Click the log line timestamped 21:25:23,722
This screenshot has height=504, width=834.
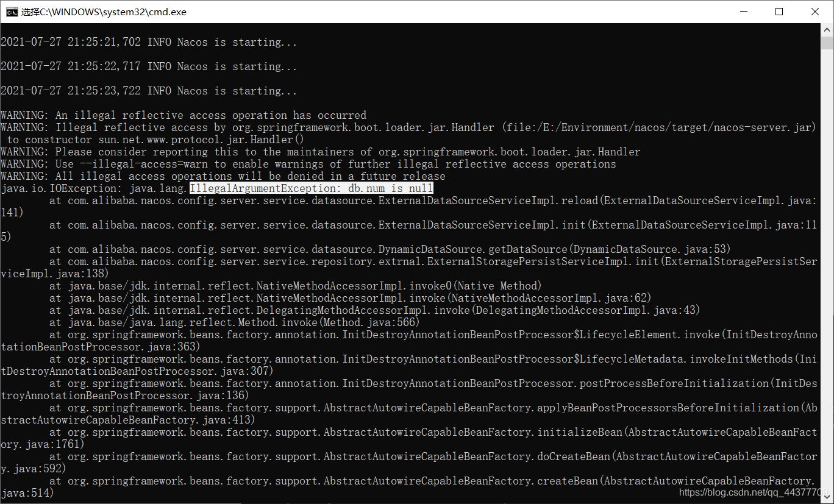click(x=149, y=91)
